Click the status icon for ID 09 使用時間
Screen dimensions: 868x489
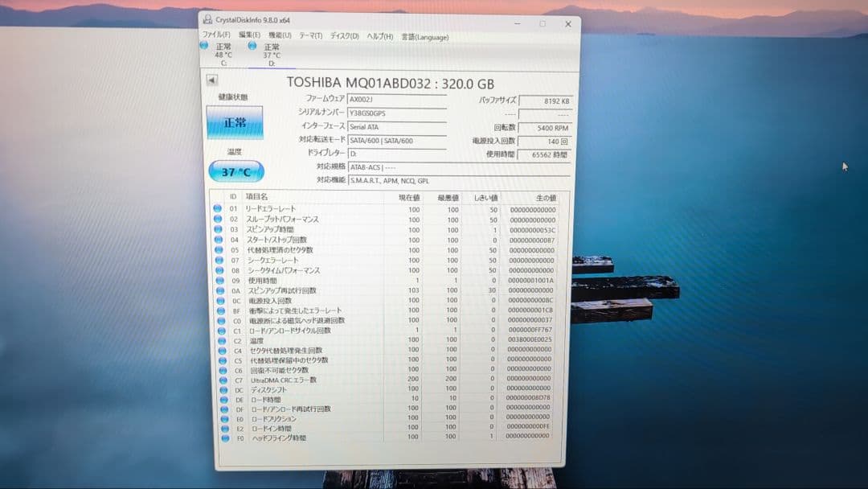pyautogui.click(x=219, y=280)
